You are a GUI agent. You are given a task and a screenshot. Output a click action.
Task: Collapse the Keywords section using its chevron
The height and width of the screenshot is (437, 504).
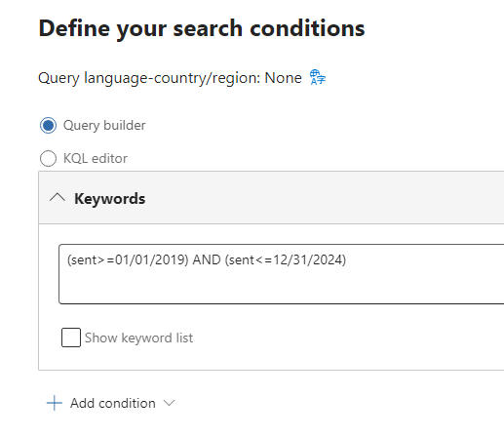point(58,198)
